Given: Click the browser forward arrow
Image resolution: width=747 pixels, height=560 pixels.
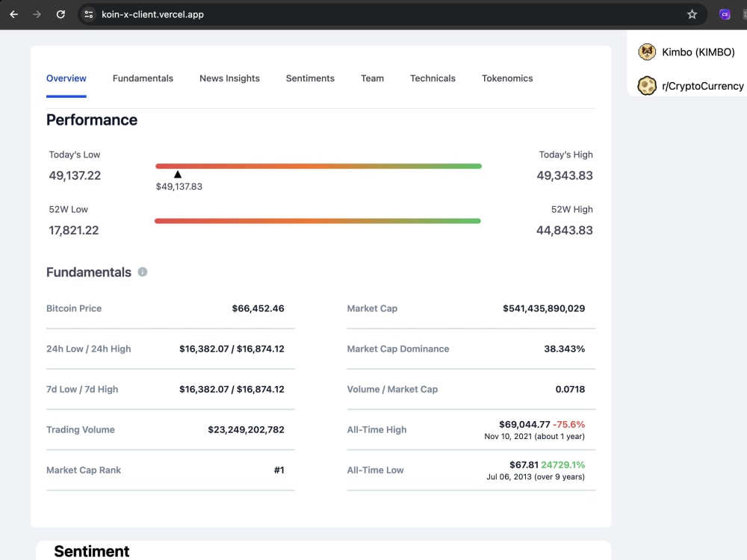Looking at the screenshot, I should [x=37, y=14].
